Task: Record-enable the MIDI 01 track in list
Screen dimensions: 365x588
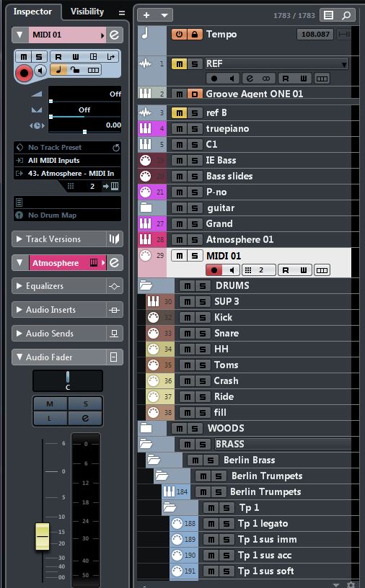Action: 214,270
